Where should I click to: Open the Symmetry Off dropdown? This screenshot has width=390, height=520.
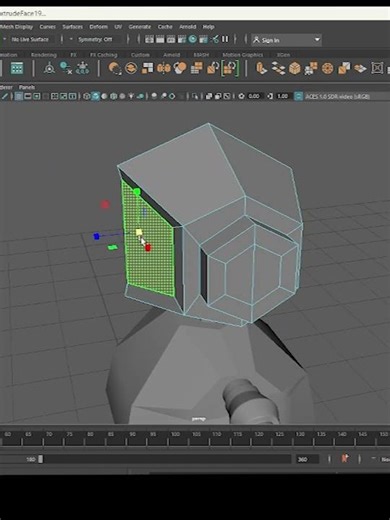click(71, 39)
